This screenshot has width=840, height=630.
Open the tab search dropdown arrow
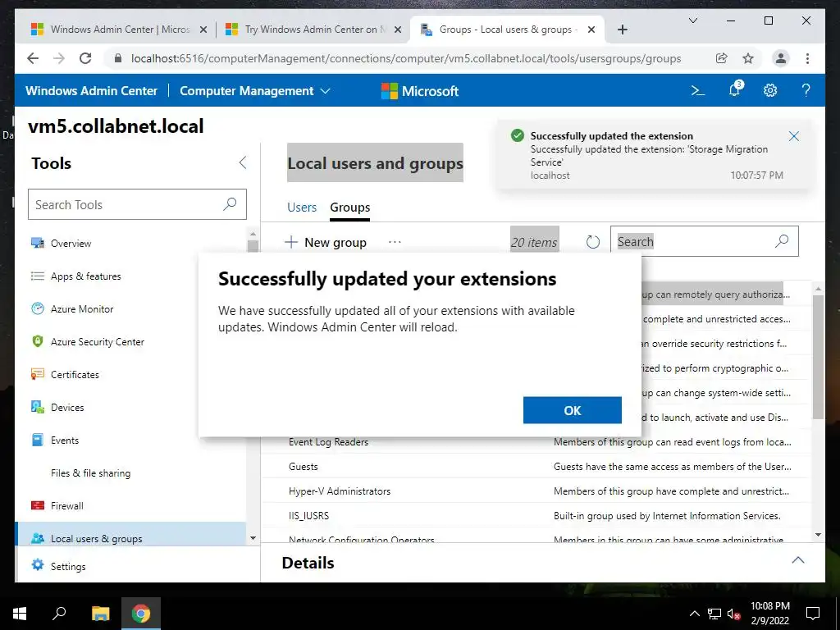point(692,21)
